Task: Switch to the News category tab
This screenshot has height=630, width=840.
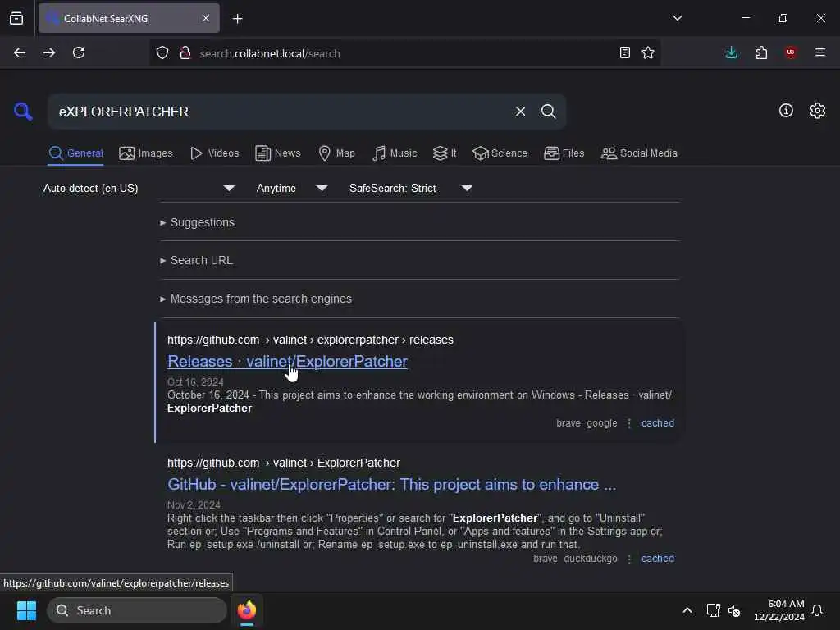Action: (x=277, y=153)
